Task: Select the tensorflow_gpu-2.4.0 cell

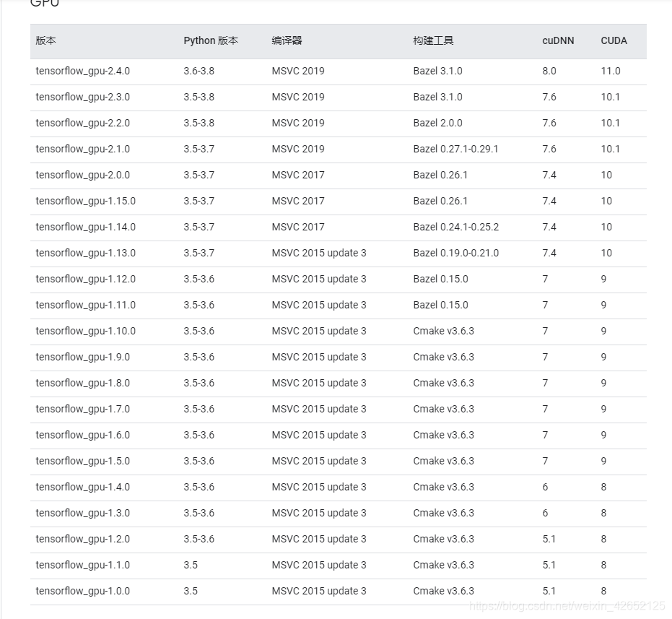Action: tap(83, 72)
